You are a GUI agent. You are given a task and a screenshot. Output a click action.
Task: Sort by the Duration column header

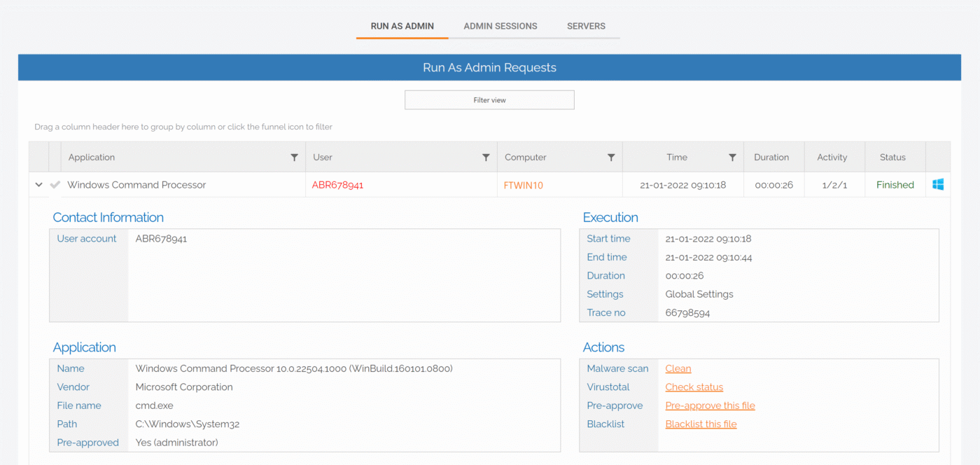pos(771,158)
